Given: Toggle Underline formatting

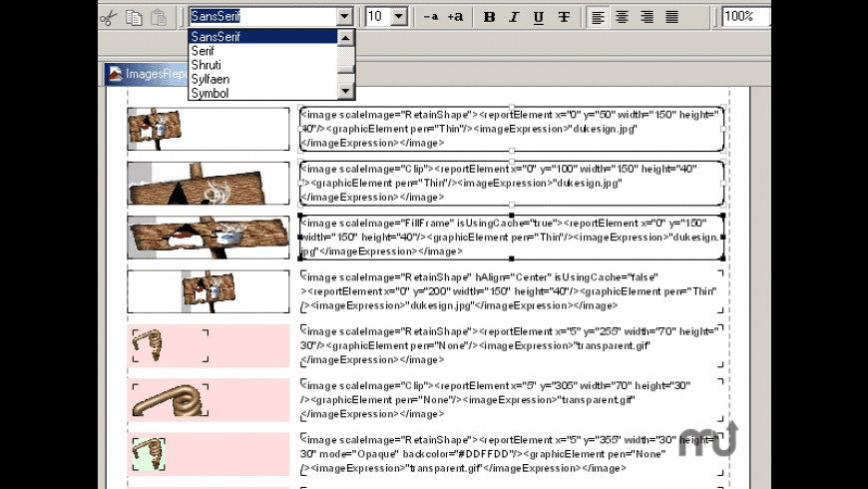Looking at the screenshot, I should point(538,17).
